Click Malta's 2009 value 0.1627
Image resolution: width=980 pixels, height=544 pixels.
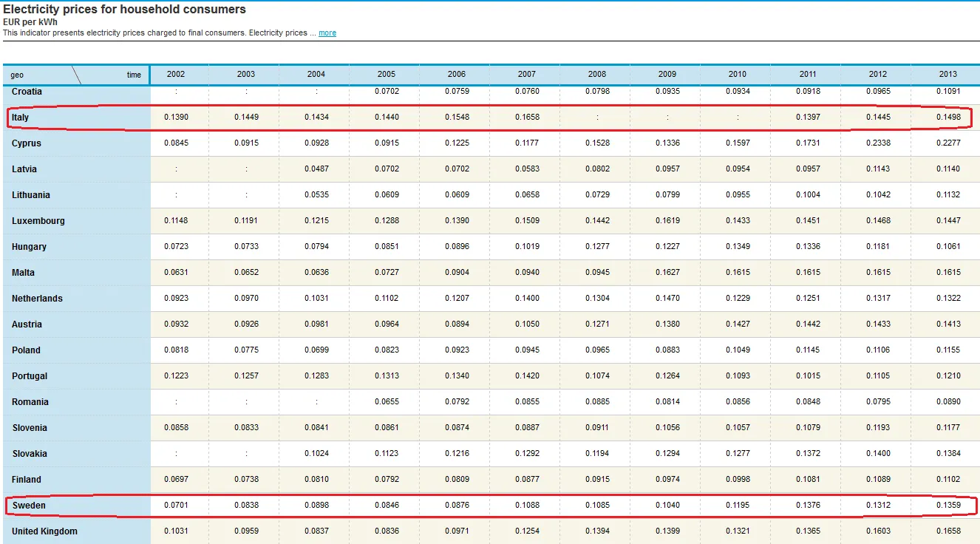[667, 272]
